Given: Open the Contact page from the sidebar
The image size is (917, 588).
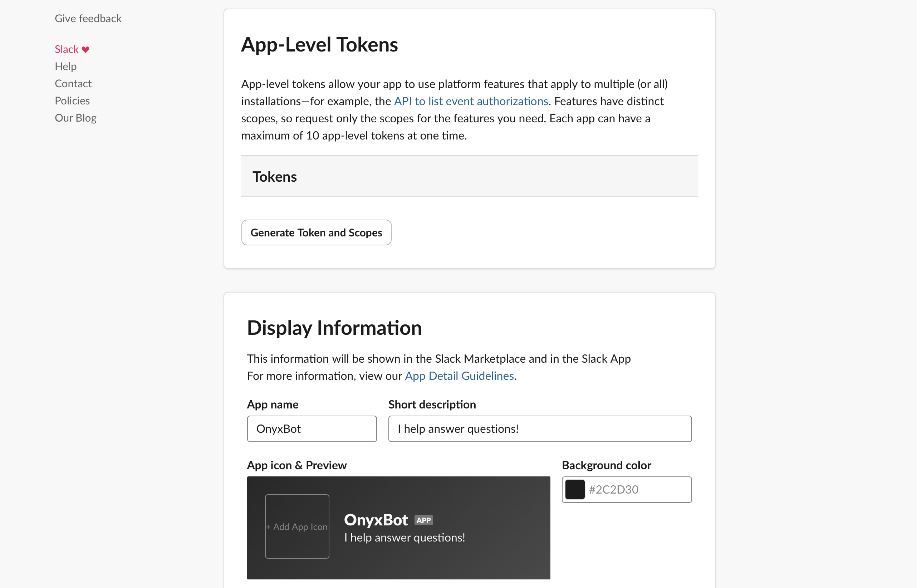Looking at the screenshot, I should (x=73, y=83).
